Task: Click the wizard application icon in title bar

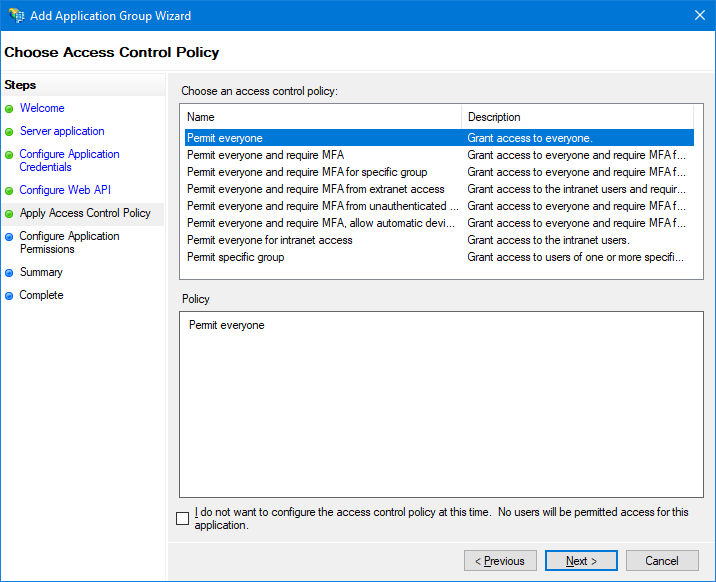Action: tap(16, 16)
